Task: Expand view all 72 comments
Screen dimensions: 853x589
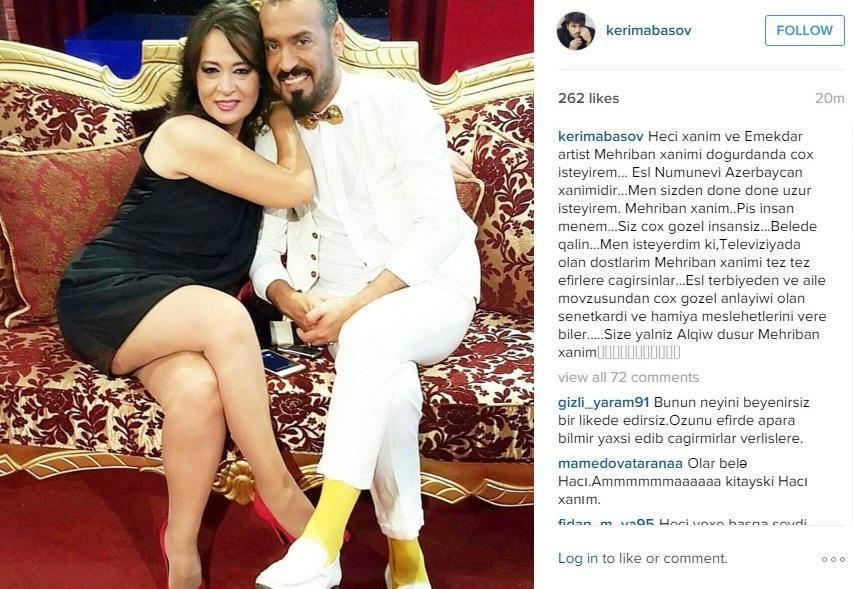Action: coord(628,377)
